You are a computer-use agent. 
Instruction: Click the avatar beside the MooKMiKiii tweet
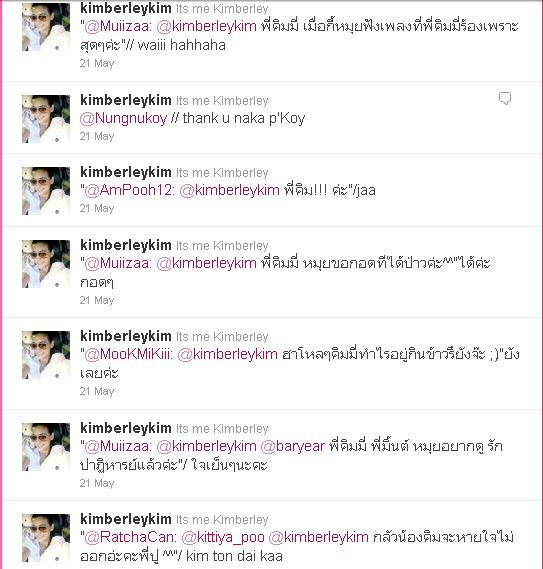point(46,355)
